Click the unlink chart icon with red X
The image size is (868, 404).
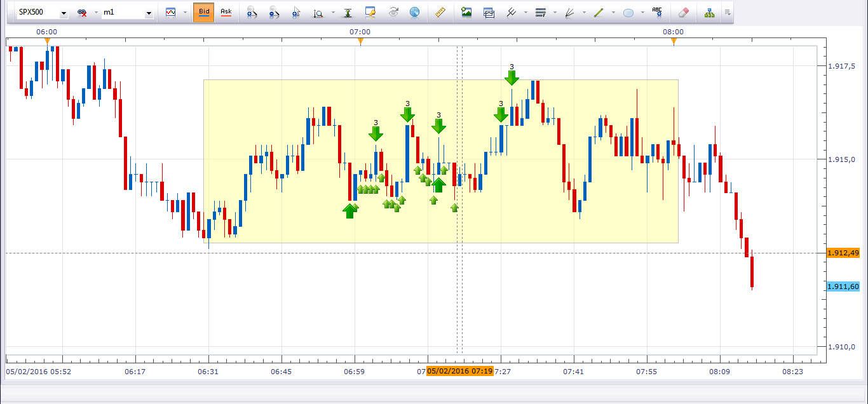[82, 13]
